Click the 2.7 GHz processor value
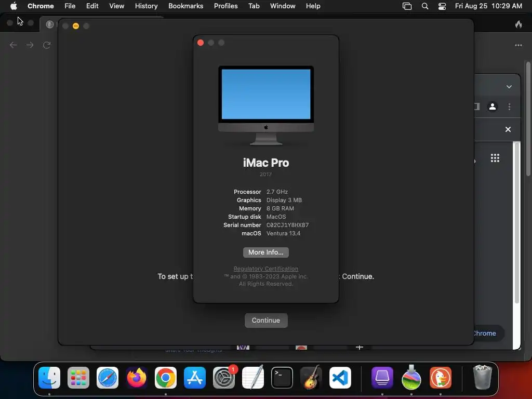The height and width of the screenshot is (399, 532). click(277, 192)
